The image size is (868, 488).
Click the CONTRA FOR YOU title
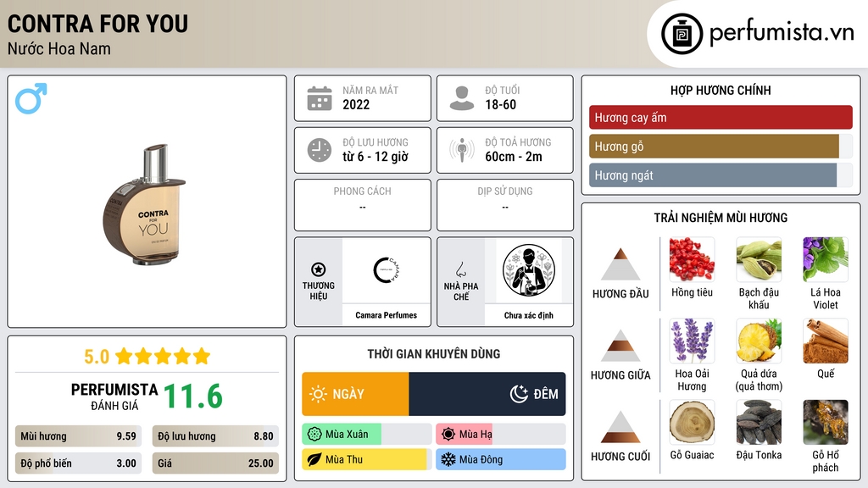click(x=98, y=24)
